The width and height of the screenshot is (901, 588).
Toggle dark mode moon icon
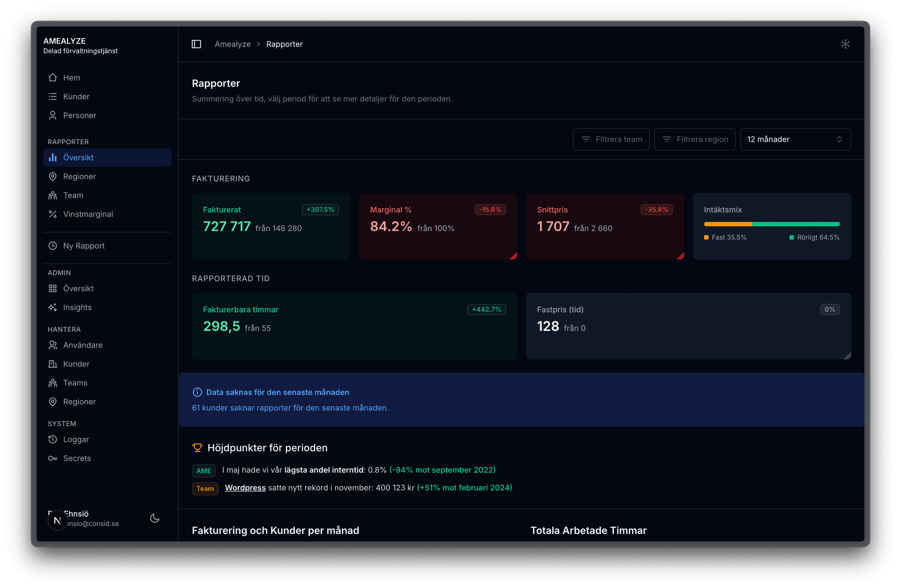pyautogui.click(x=154, y=518)
